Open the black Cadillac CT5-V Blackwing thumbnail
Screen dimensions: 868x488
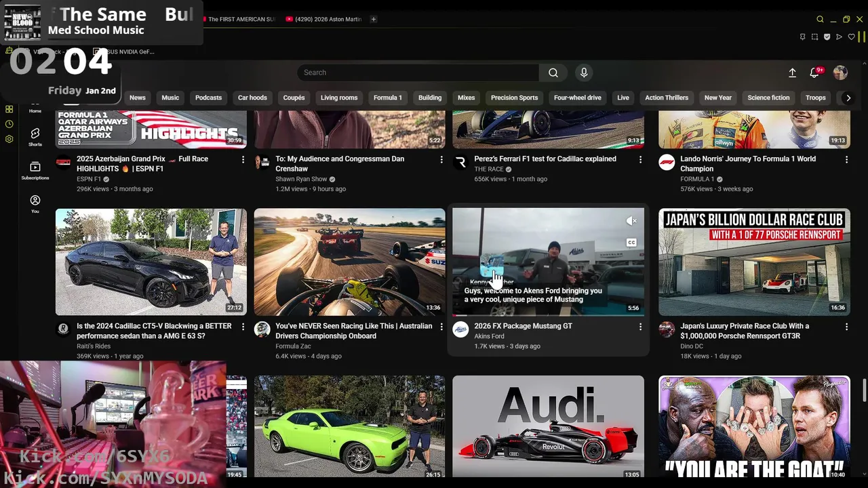point(151,262)
